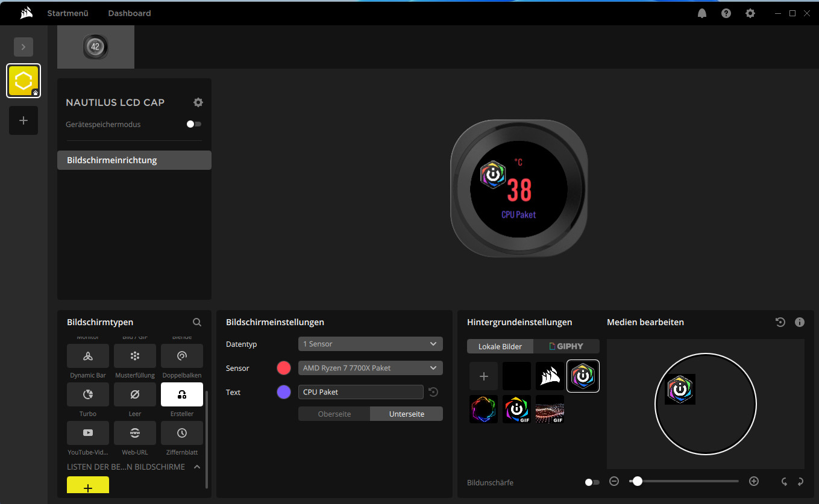Select the Ziffernblatt clock screen type
The image size is (819, 504).
click(181, 433)
